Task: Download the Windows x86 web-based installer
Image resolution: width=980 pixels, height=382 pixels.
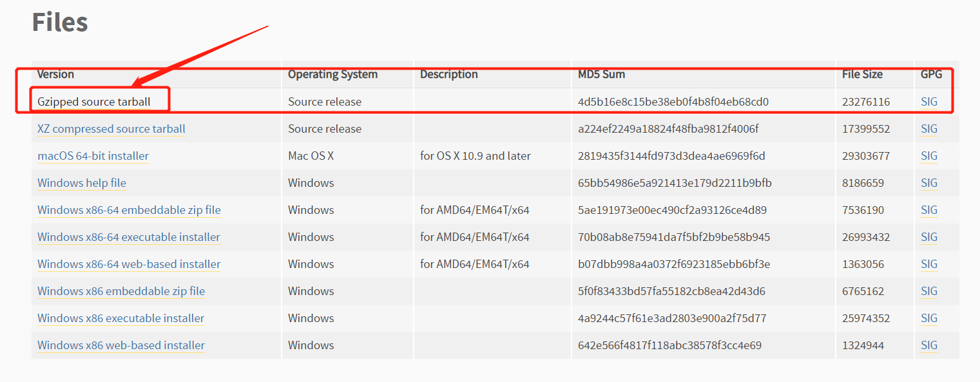Action: point(121,345)
